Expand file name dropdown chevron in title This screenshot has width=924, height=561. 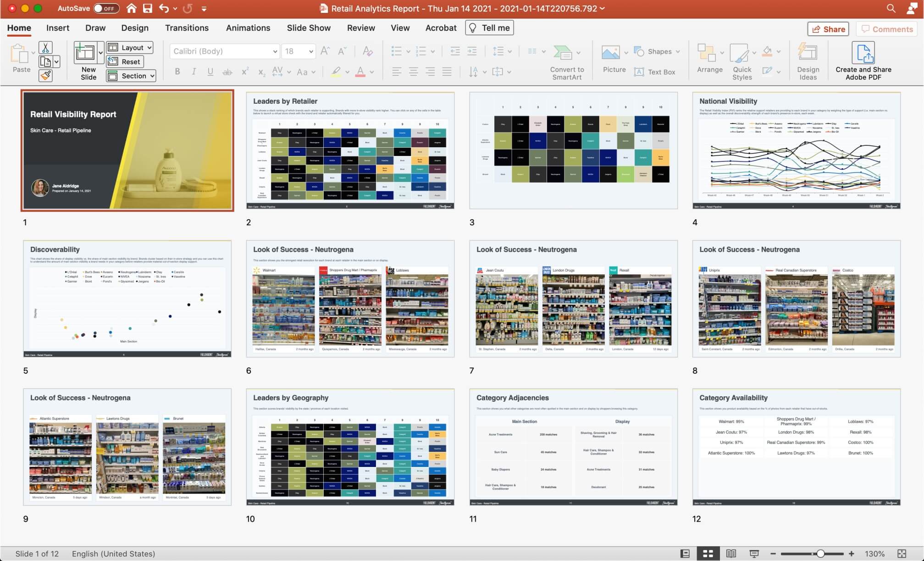tap(602, 8)
